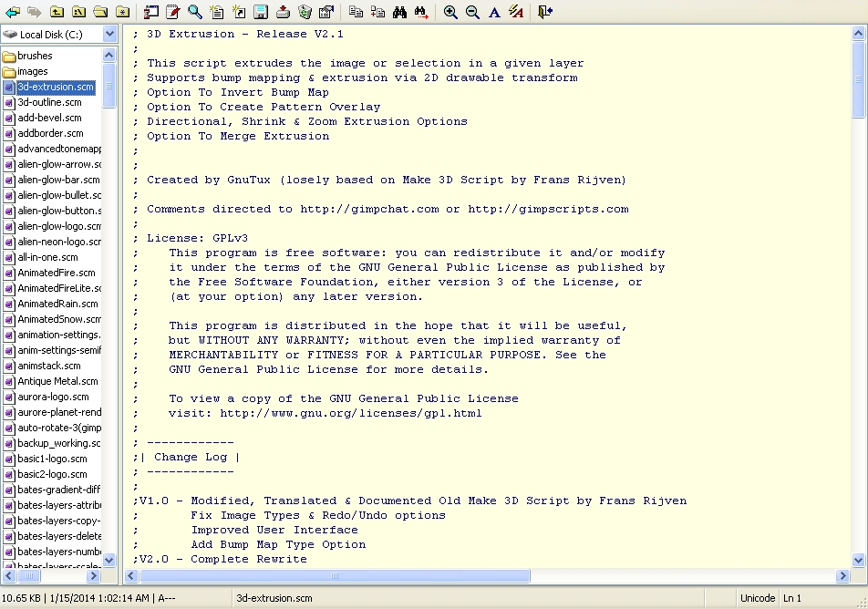Go up one folder level icon
Image resolution: width=868 pixels, height=609 pixels.
coord(57,12)
